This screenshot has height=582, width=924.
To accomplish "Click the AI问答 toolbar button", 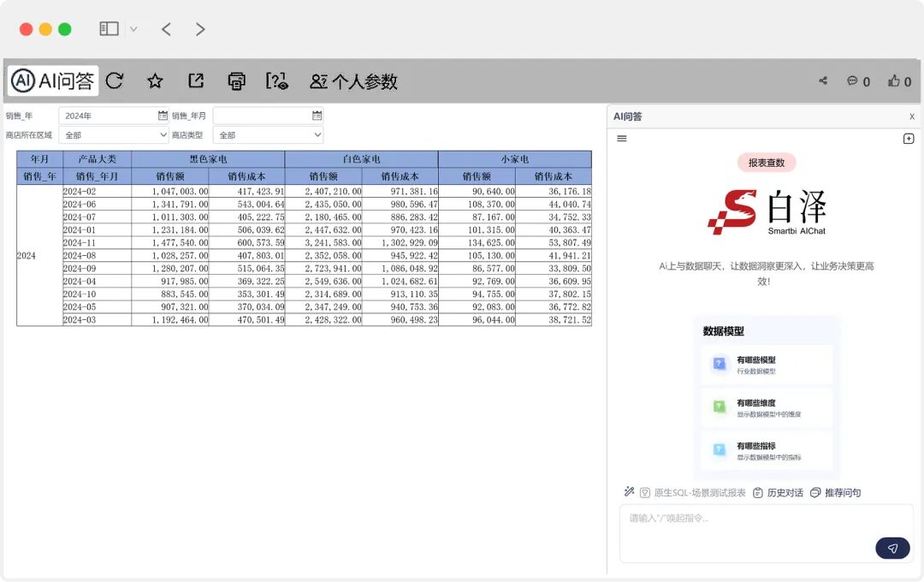I will pyautogui.click(x=53, y=80).
